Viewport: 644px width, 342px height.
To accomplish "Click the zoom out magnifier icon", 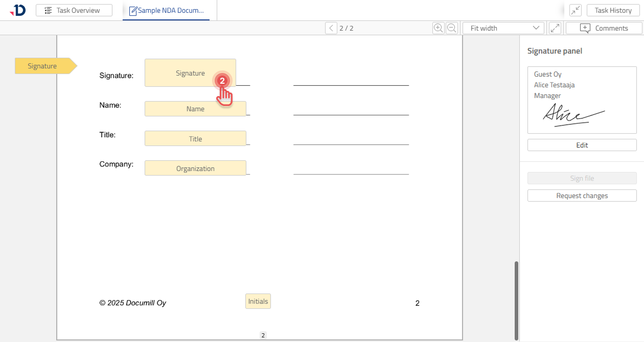I will (451, 28).
